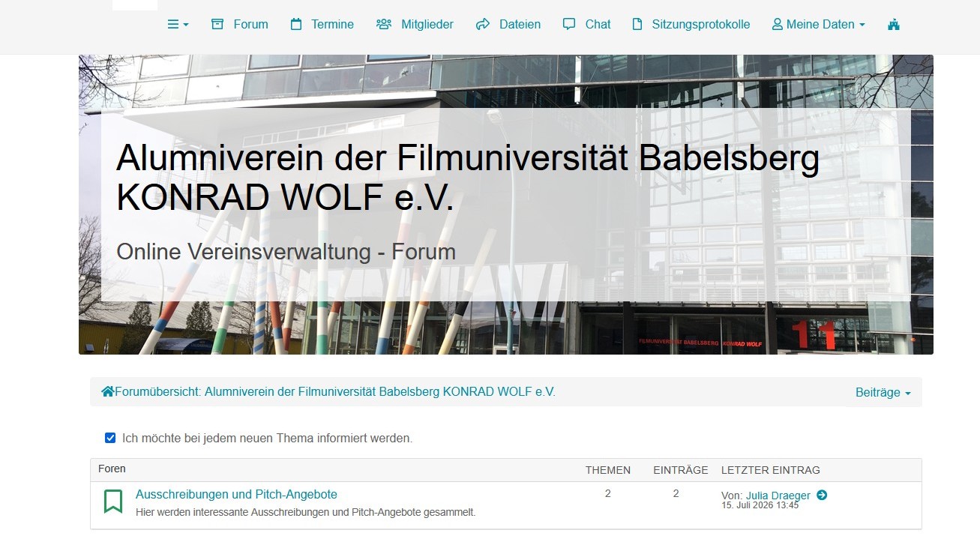The width and height of the screenshot is (980, 551).
Task: Click the EINTRÄGE column header
Action: tap(681, 470)
